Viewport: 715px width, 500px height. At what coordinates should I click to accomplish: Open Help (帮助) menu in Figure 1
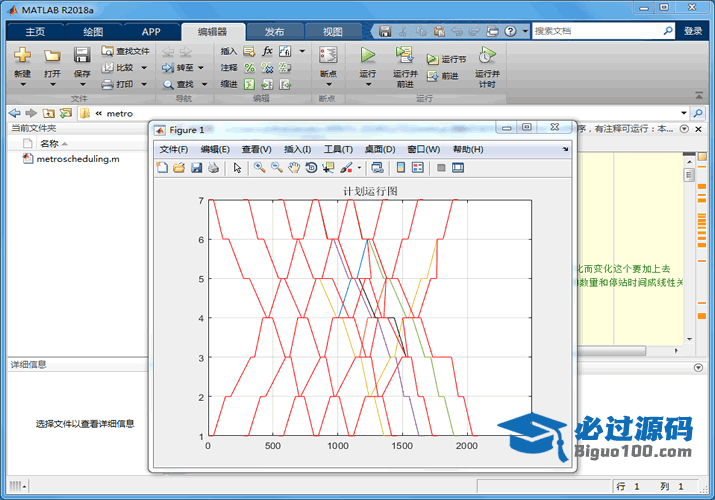point(468,149)
